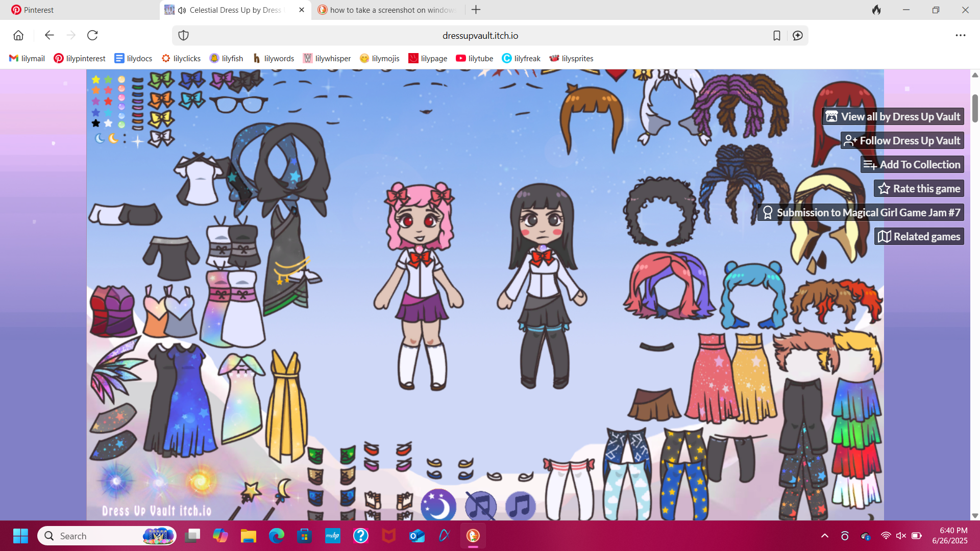Click Add To Collection button

tap(912, 164)
